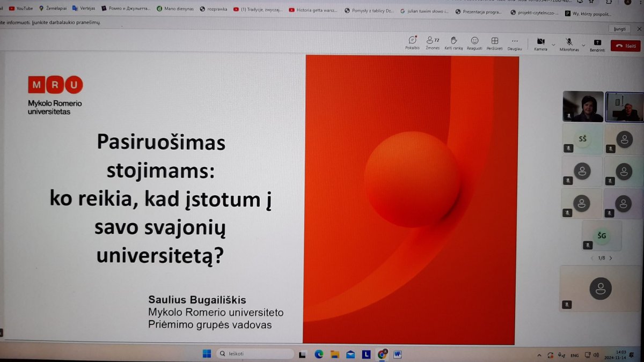Open the Pokalbis chat panel

tap(412, 41)
